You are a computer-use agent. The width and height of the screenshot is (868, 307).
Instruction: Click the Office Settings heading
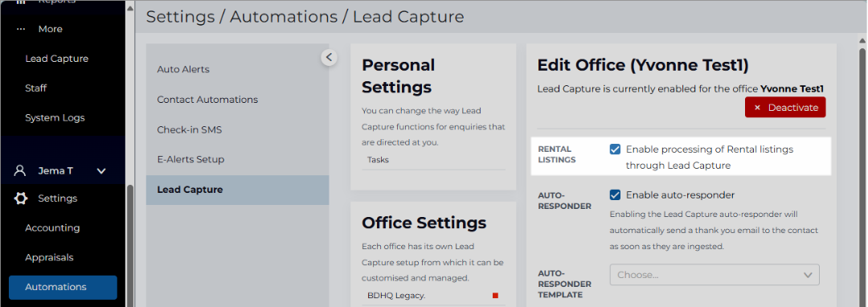point(424,223)
